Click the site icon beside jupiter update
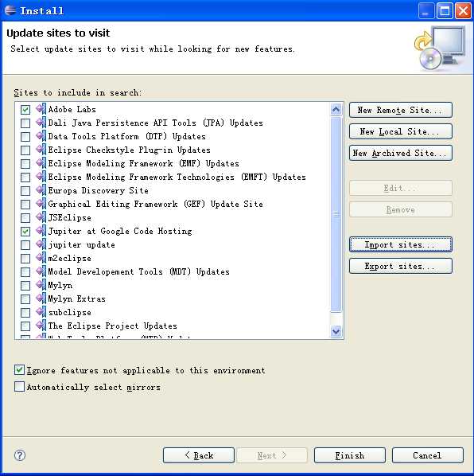This screenshot has width=474, height=476. 41,244
